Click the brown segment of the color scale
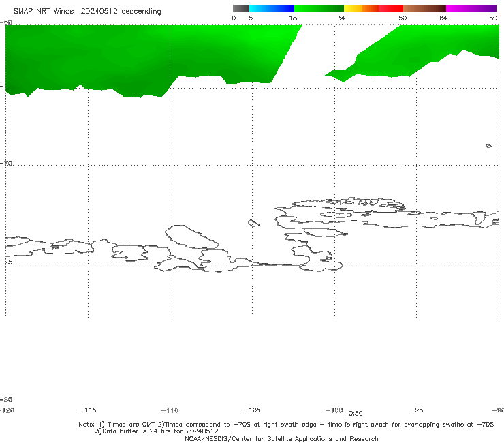The image size is (504, 443). click(x=424, y=8)
